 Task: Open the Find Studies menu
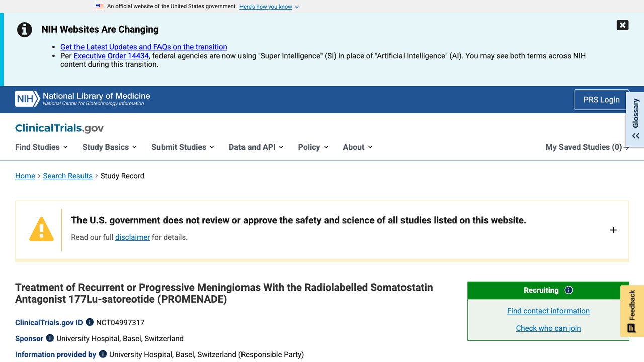(x=41, y=147)
